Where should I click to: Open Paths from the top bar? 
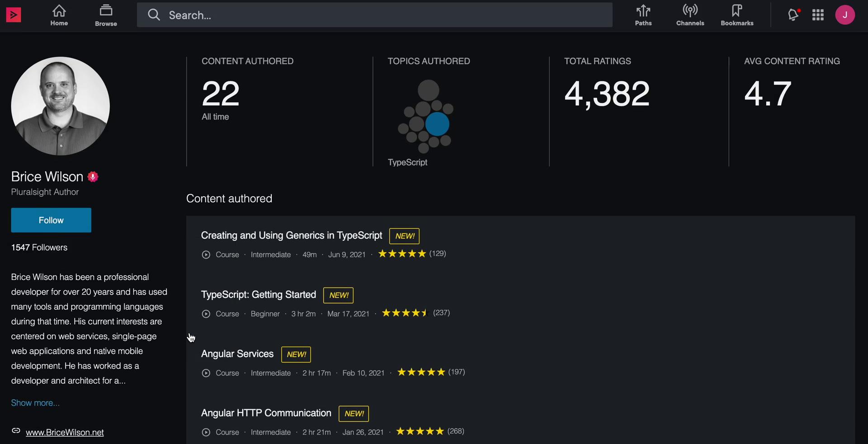[x=643, y=15]
